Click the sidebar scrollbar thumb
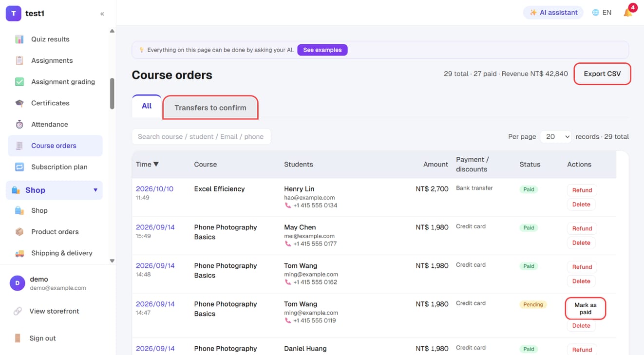This screenshot has height=355, width=644. 112,93
